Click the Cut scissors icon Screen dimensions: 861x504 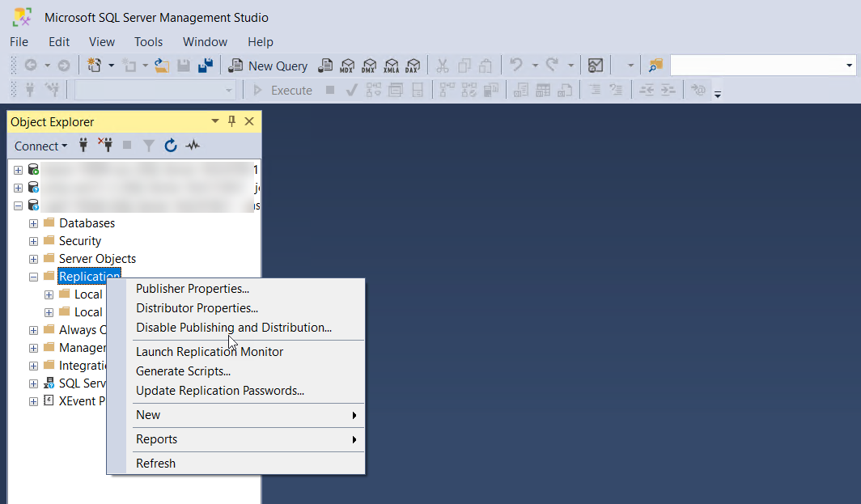443,66
